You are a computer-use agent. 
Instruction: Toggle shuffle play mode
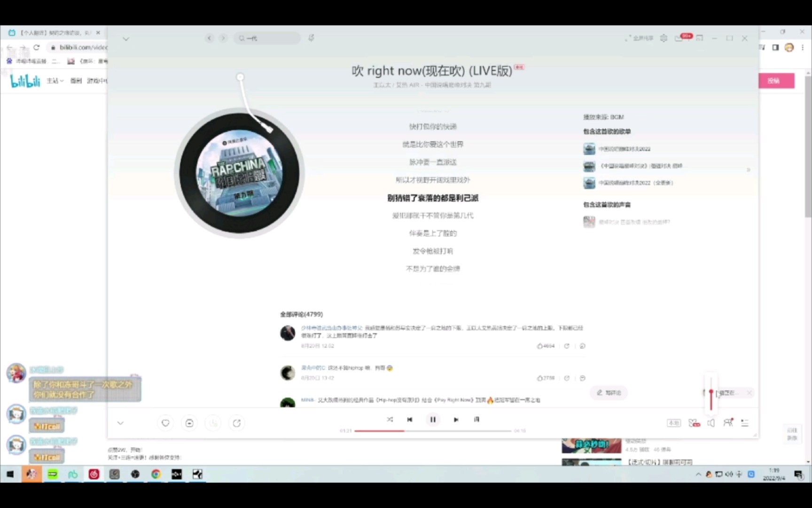click(x=390, y=419)
